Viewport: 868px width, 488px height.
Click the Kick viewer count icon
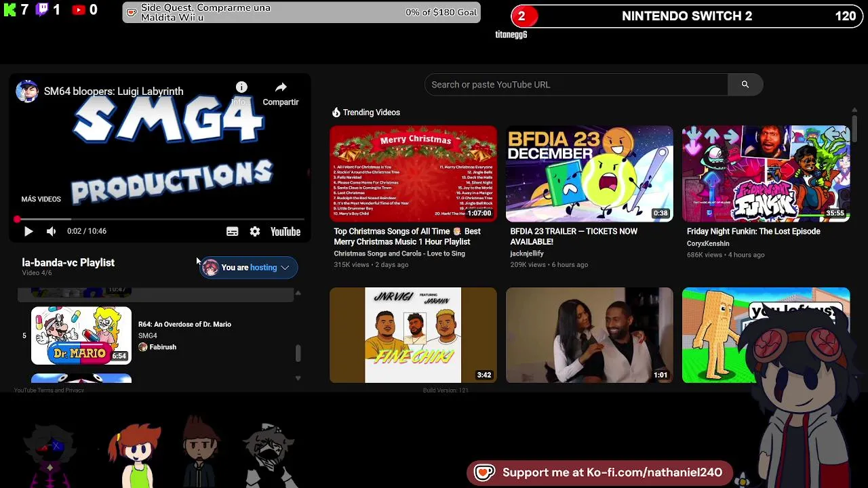[x=9, y=10]
